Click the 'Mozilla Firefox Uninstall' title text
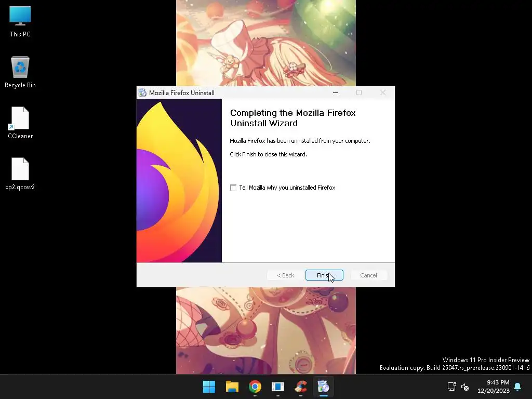This screenshot has width=532, height=399. click(181, 93)
